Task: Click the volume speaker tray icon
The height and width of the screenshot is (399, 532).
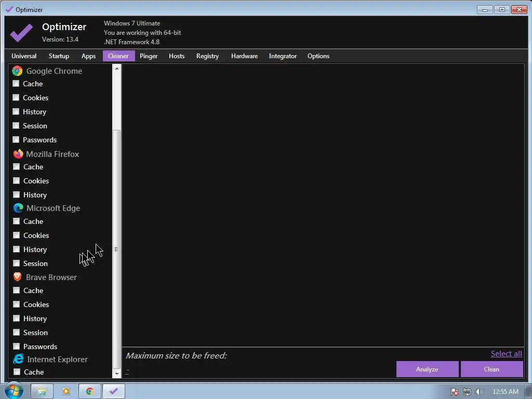Action: pos(479,392)
